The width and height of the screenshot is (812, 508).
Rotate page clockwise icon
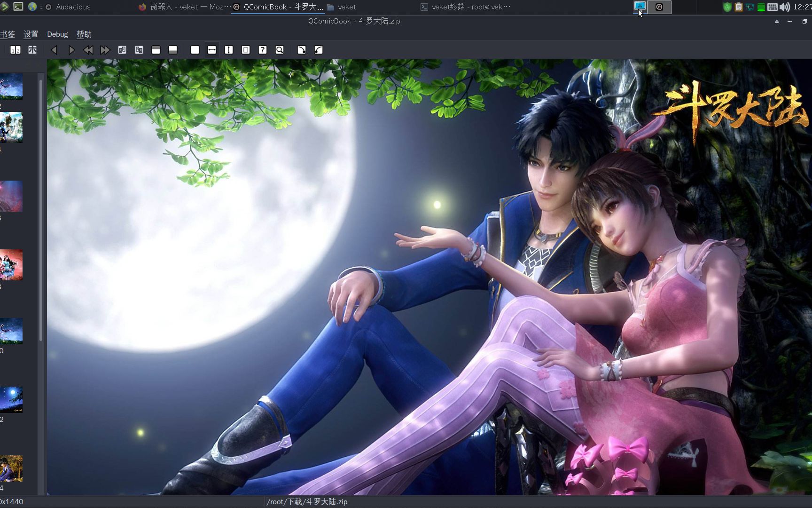pos(302,50)
